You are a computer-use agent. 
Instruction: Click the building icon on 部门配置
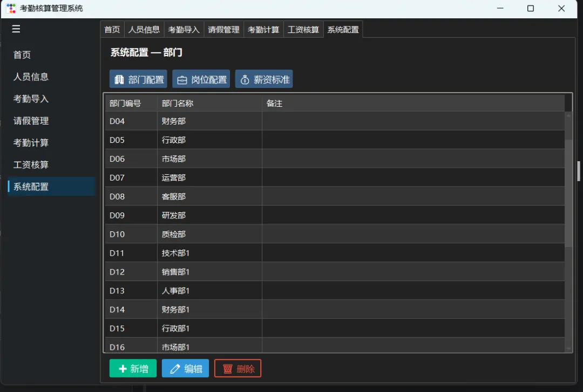pyautogui.click(x=119, y=79)
